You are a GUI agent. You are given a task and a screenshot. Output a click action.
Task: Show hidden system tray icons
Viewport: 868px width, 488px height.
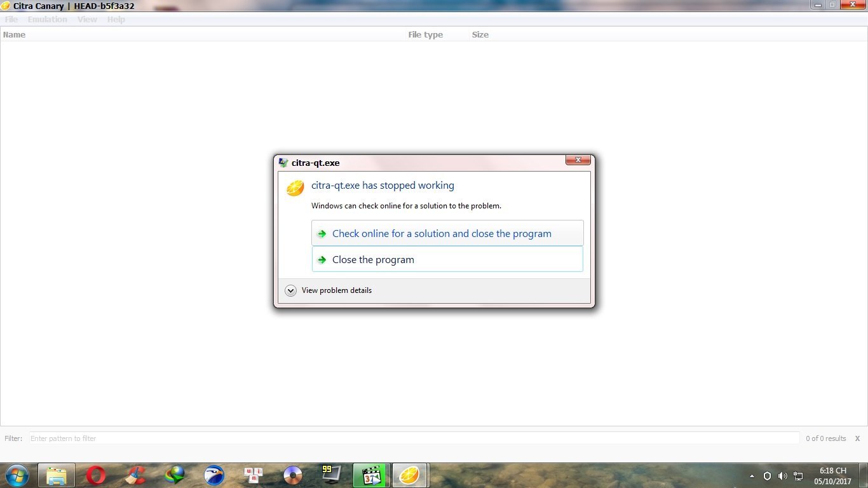tap(752, 476)
